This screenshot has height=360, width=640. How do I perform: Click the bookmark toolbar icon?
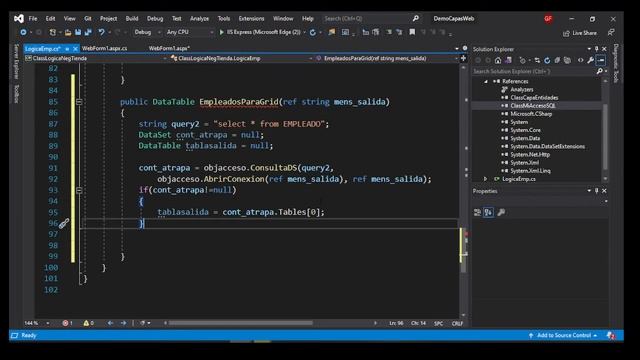click(x=412, y=32)
